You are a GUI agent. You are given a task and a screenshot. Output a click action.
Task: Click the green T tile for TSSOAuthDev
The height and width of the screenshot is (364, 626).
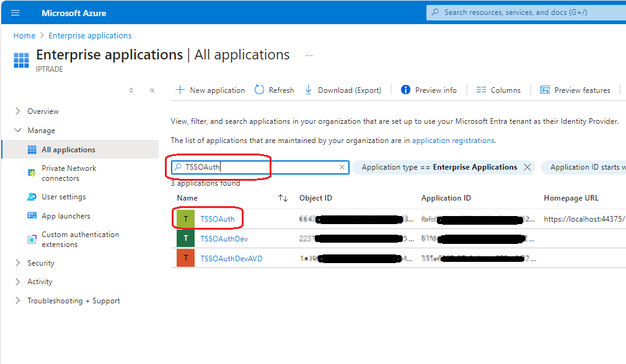(186, 238)
